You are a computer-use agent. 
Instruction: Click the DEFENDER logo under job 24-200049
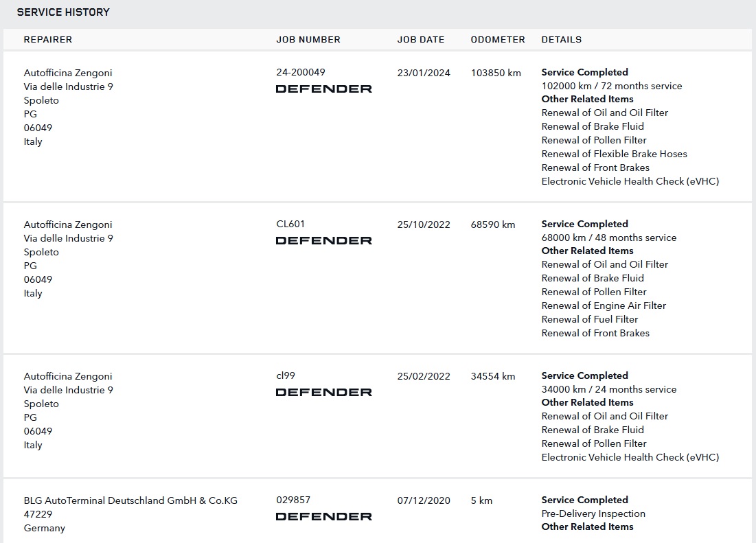[x=323, y=89]
